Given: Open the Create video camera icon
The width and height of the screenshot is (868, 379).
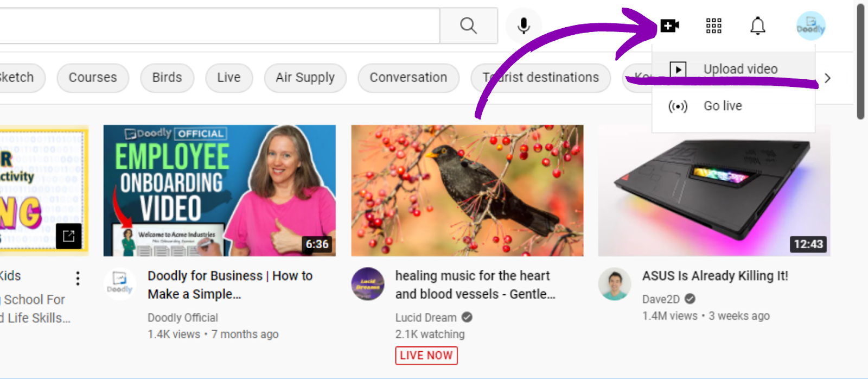Looking at the screenshot, I should point(670,26).
